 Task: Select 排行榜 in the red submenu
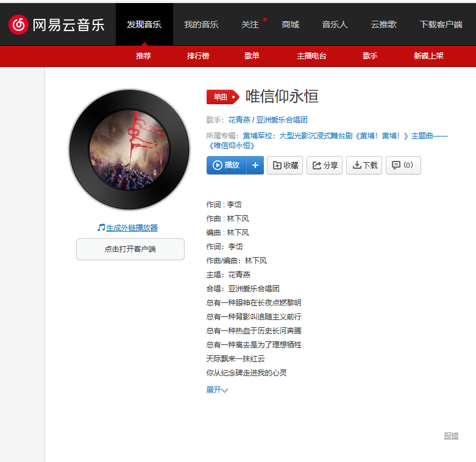point(198,56)
